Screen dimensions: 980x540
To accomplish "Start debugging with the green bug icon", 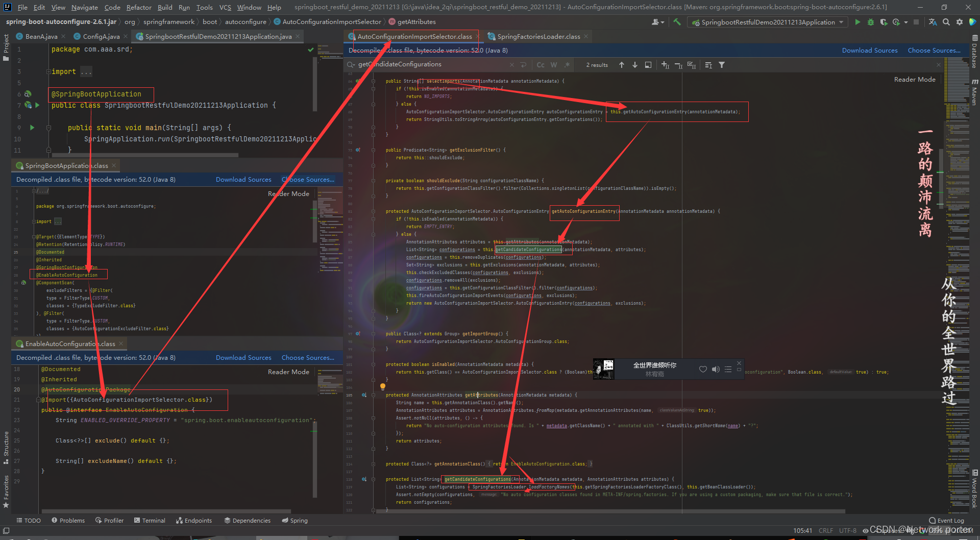I will pos(871,22).
